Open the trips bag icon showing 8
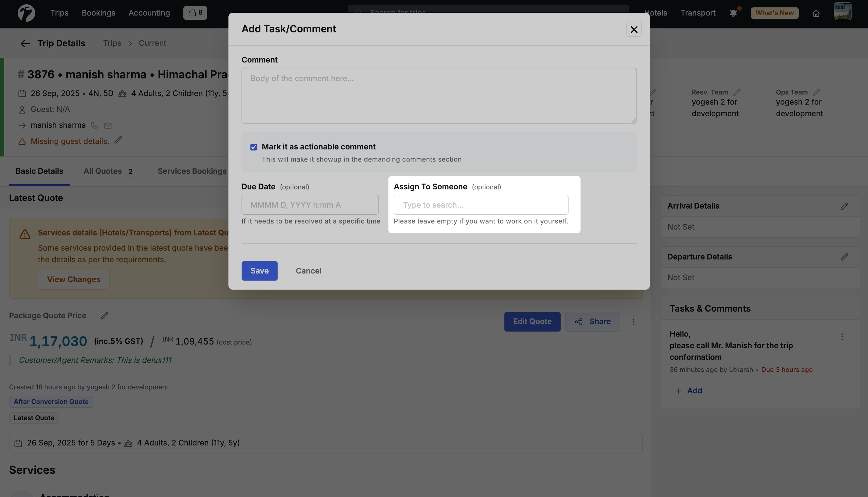This screenshot has height=497, width=868. [195, 12]
